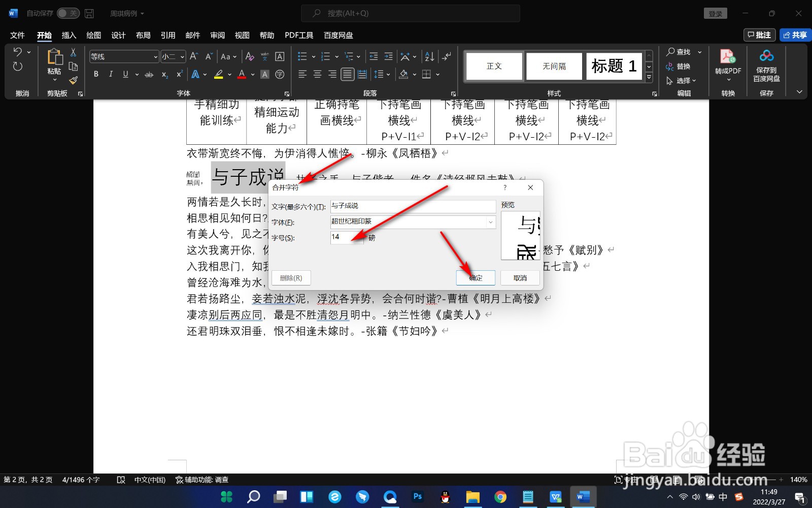The width and height of the screenshot is (812, 508).
Task: Apply Character Border icon
Action: [280, 56]
